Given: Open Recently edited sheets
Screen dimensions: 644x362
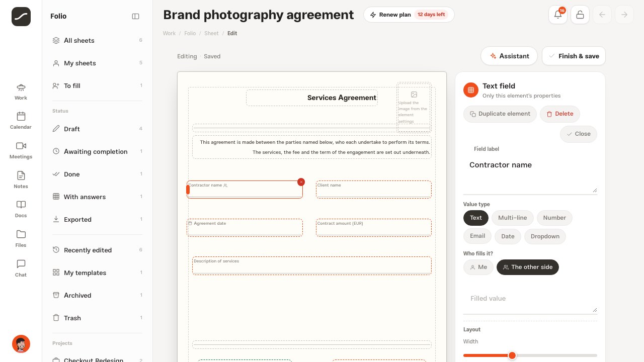Looking at the screenshot, I should tap(98, 250).
